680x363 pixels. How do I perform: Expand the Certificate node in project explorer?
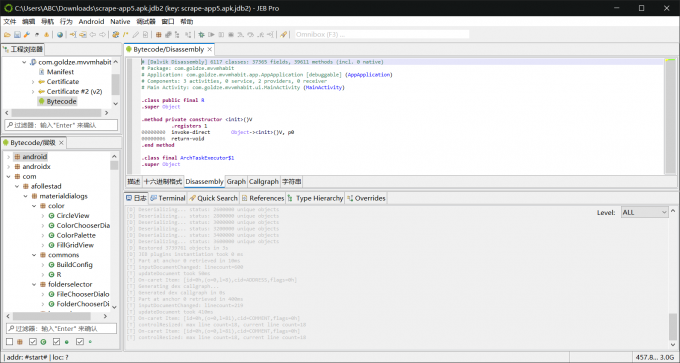[x=33, y=82]
